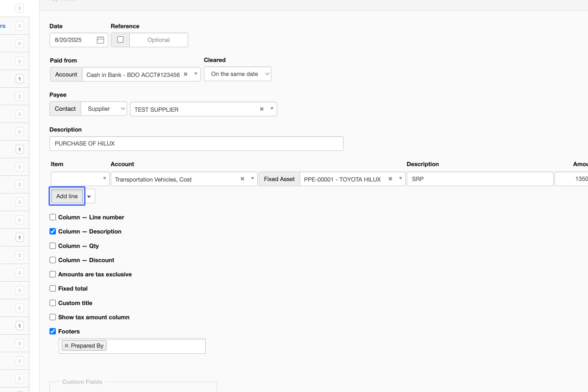Toggle the Reference checkbox

(120, 40)
